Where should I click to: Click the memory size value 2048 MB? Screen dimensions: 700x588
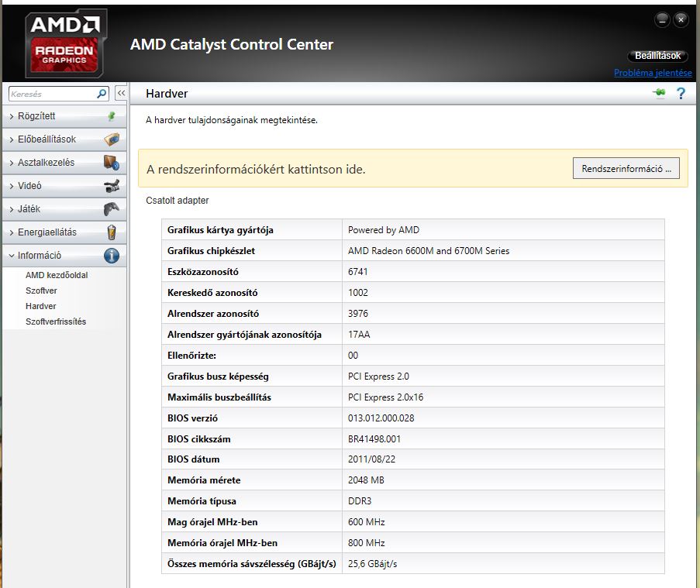366,480
